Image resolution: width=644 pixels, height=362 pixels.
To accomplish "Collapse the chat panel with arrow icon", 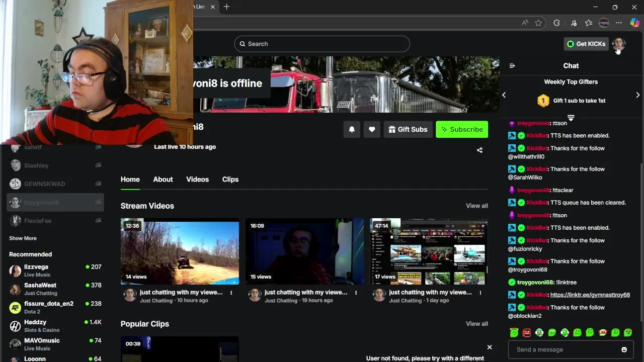I will [x=512, y=65].
